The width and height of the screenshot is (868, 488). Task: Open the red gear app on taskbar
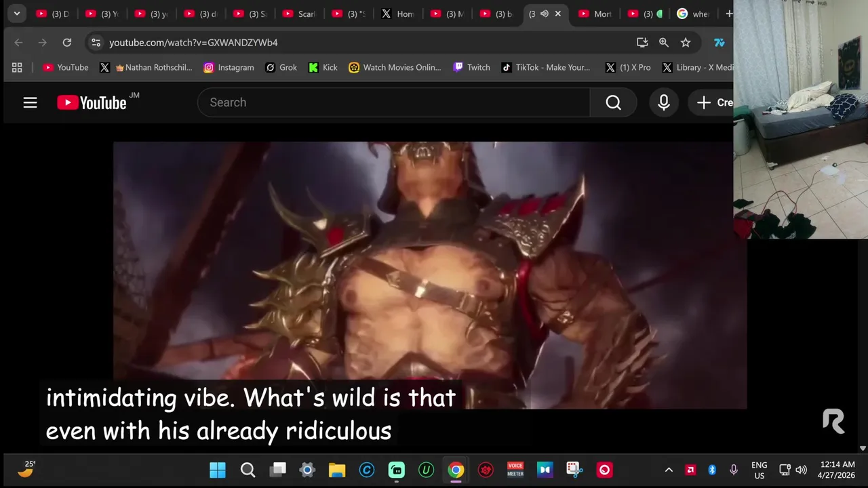pyautogui.click(x=486, y=470)
